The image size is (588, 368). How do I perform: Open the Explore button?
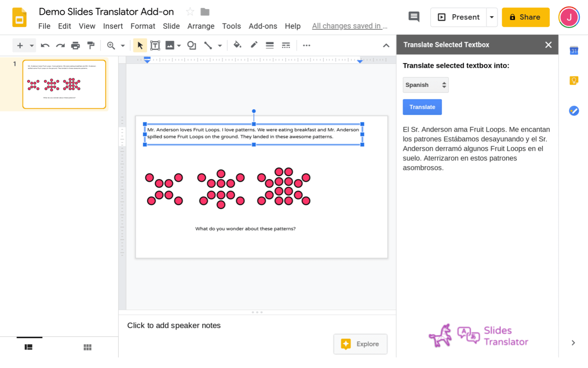pos(360,344)
